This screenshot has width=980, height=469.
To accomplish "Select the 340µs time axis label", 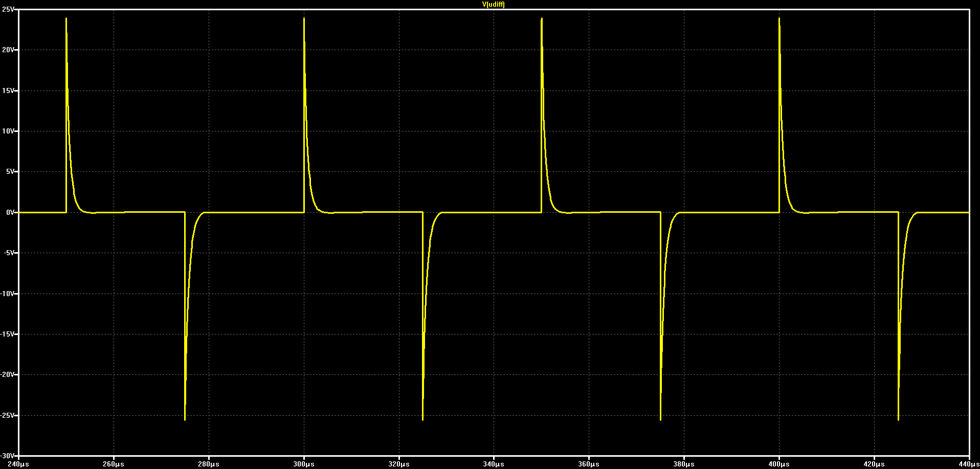I will (x=494, y=464).
